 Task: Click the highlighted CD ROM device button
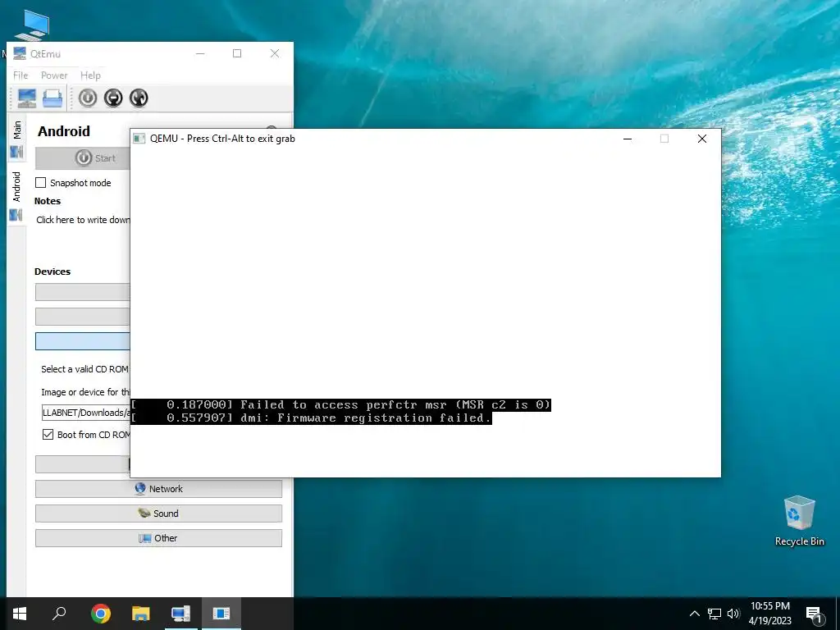[x=83, y=341]
